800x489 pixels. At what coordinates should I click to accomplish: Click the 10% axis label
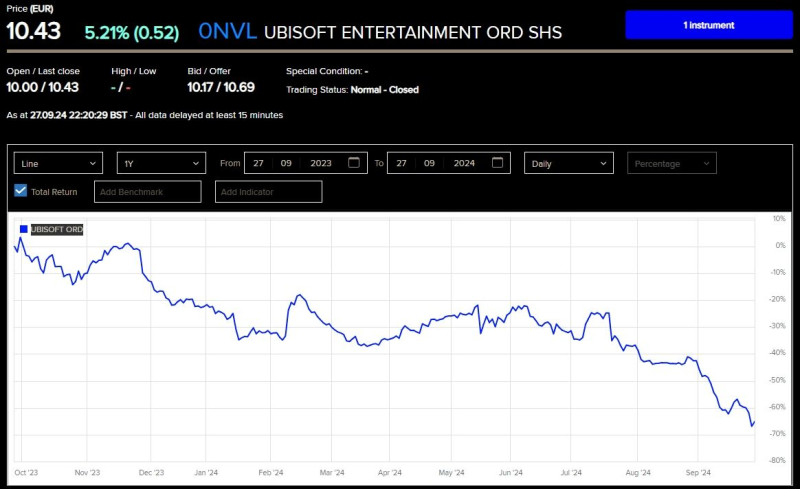[x=779, y=218]
